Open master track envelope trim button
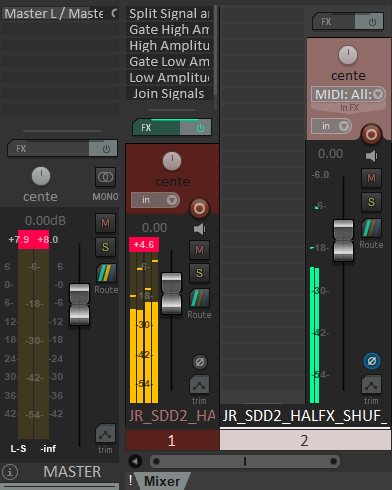Screen dimensions: 392x490 coord(105,434)
